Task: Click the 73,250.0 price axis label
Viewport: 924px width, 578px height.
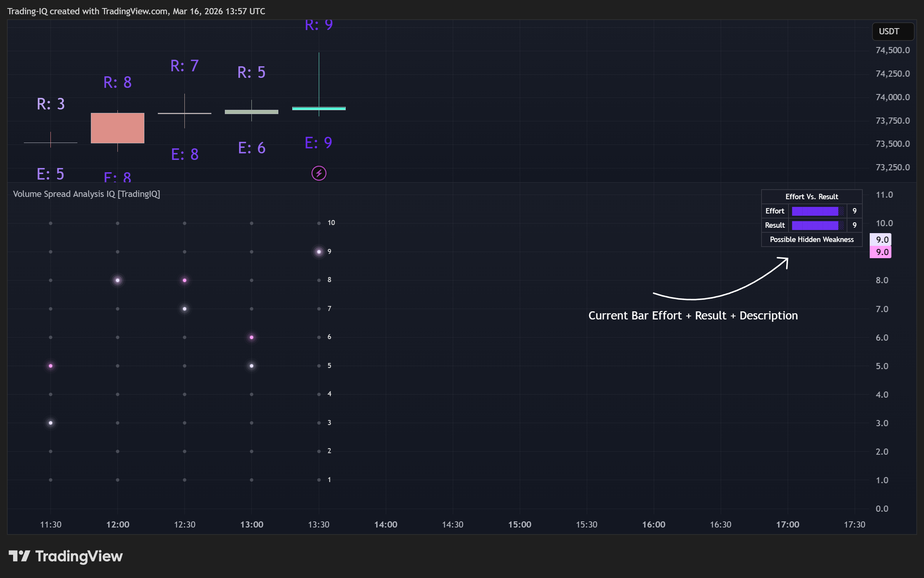Action: [x=892, y=167]
